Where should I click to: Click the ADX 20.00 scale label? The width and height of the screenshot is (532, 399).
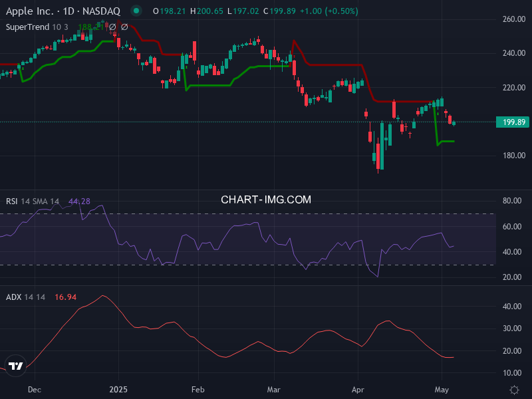(512, 351)
